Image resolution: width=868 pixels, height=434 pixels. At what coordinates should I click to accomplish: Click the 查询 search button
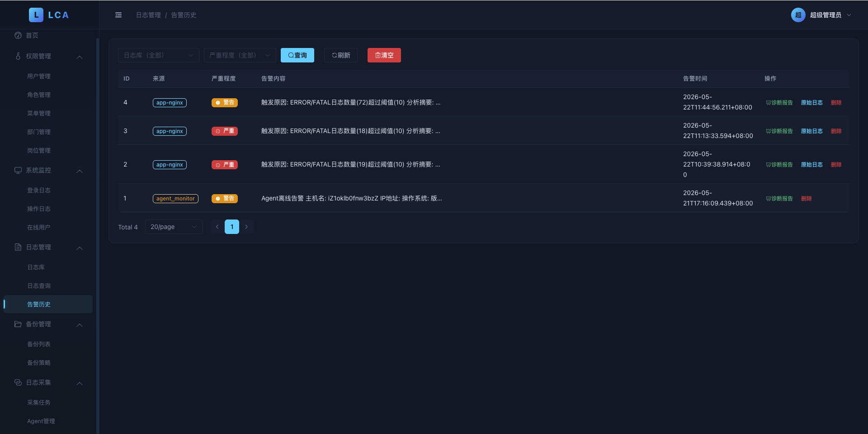[297, 55]
